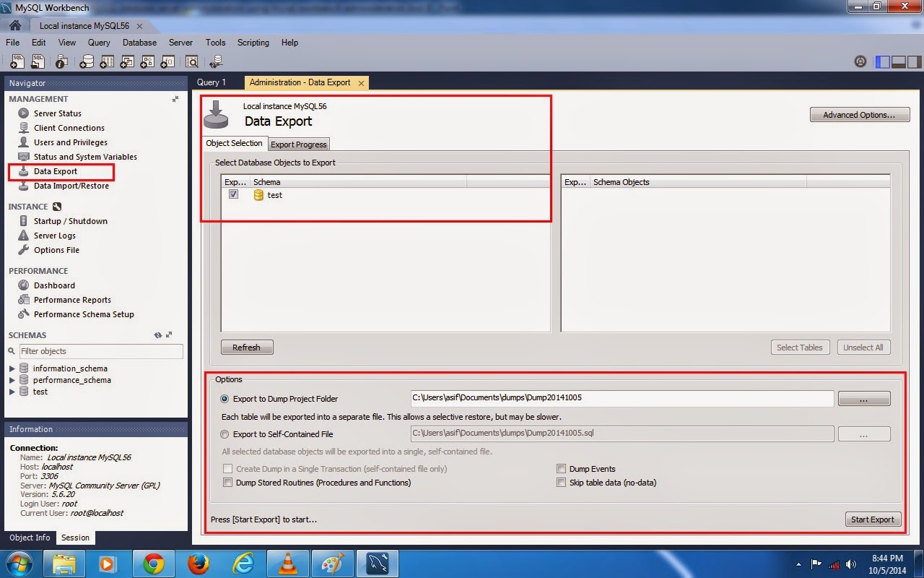
Task: Open Firefox from the taskbar
Action: coord(198,564)
